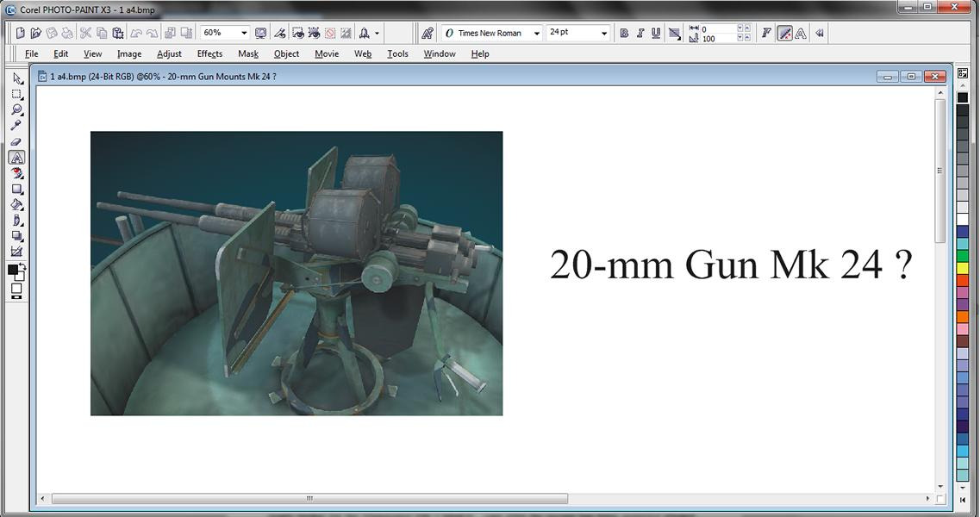Activate the Text tool in the toolbox
The image size is (980, 517).
tap(16, 158)
